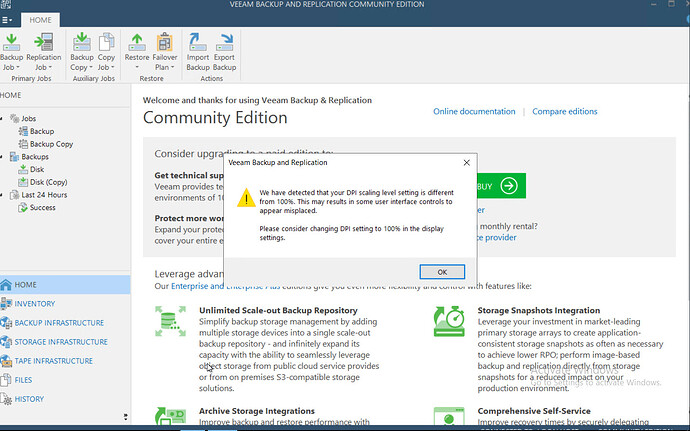Select Backup Copy under Jobs

pyautogui.click(x=51, y=144)
